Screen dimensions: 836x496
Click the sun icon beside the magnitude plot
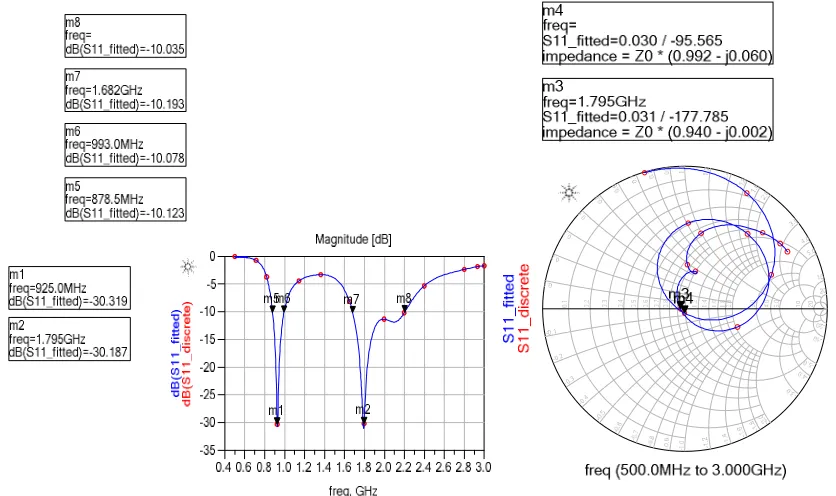pos(188,267)
